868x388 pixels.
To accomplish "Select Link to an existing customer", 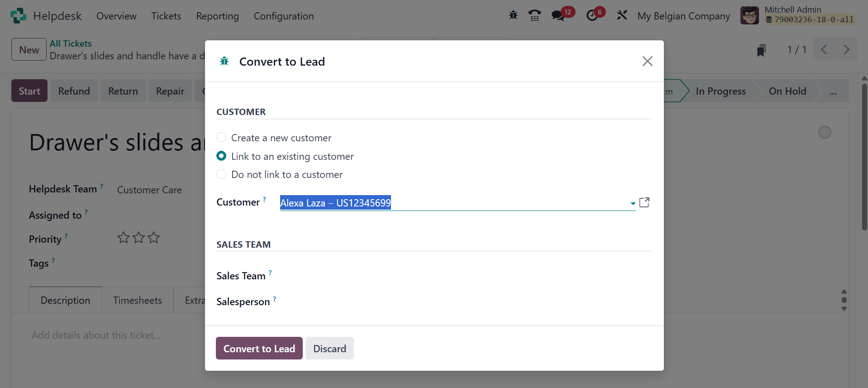I will [x=221, y=156].
